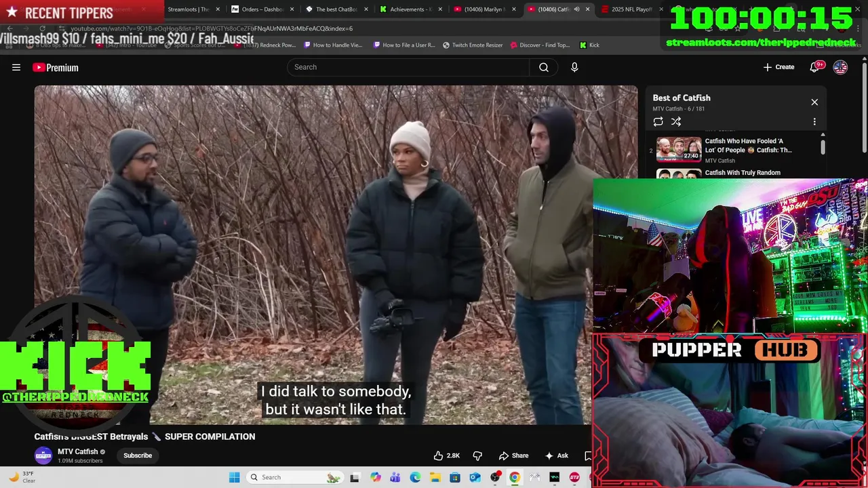The image size is (868, 488).
Task: Toggle loop playlist
Action: tap(658, 122)
